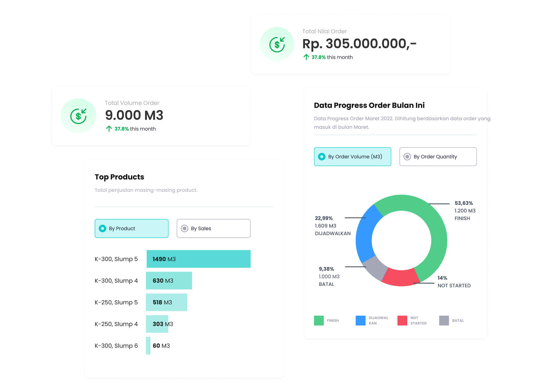This screenshot has height=392, width=539.
Task: Click the green FINISH legend swatch
Action: pyautogui.click(x=319, y=320)
